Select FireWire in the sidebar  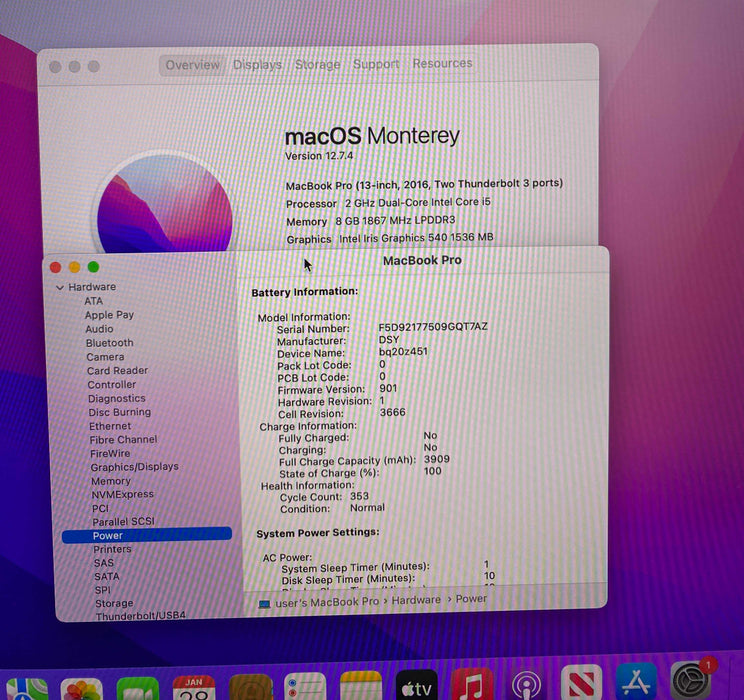pyautogui.click(x=110, y=453)
